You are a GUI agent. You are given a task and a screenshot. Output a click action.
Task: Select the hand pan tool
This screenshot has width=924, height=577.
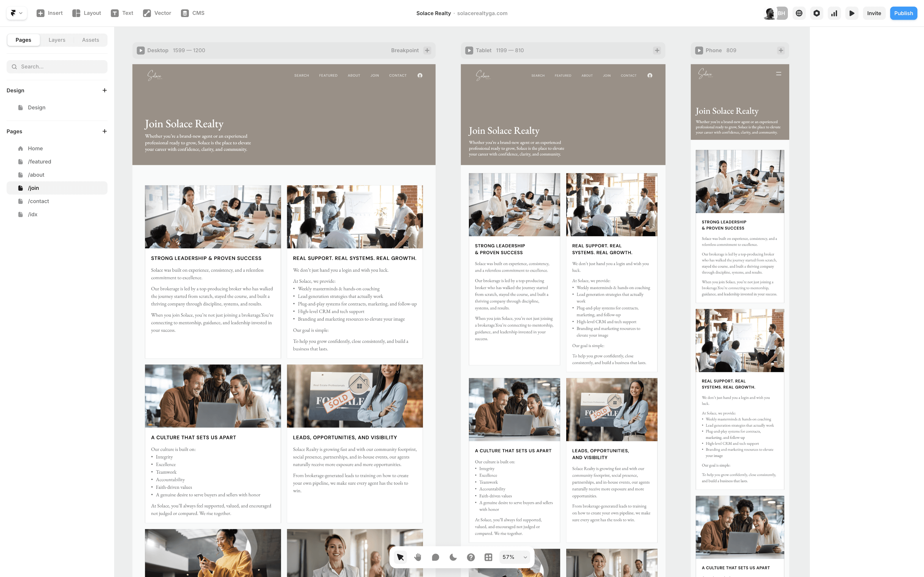coord(418,557)
